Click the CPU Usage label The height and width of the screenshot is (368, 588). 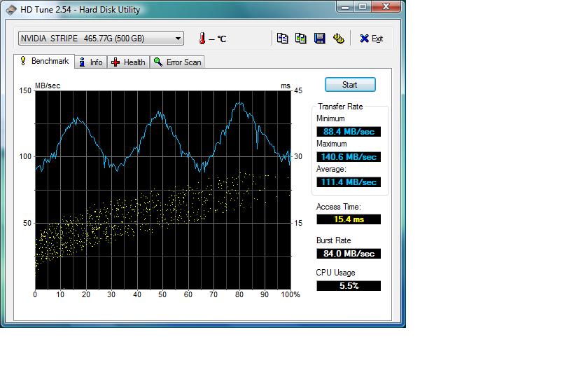click(335, 273)
